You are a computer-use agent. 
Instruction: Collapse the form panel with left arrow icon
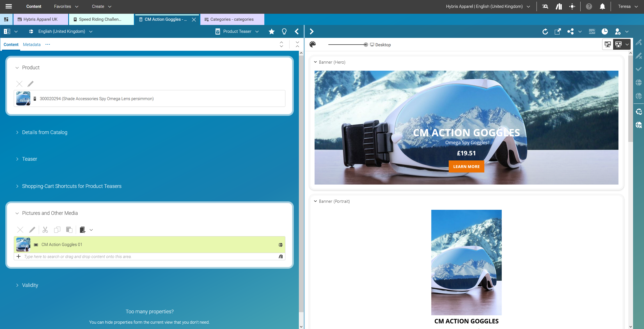pyautogui.click(x=297, y=31)
